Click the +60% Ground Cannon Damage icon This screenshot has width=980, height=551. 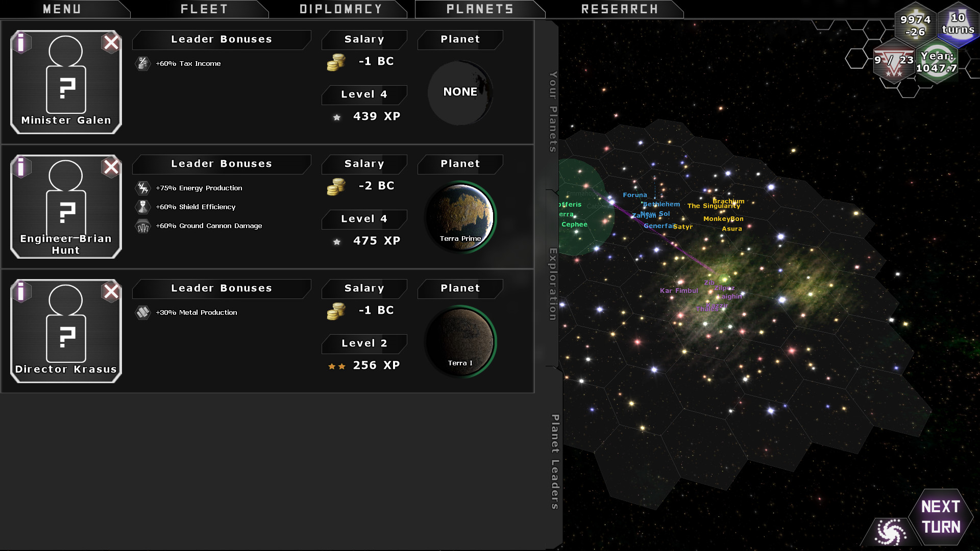tap(142, 226)
